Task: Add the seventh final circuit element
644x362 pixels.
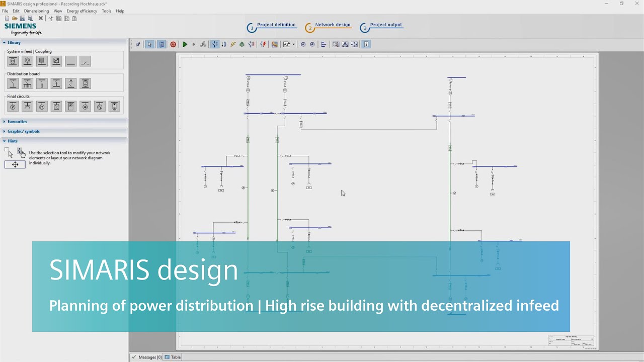Action: point(100,106)
